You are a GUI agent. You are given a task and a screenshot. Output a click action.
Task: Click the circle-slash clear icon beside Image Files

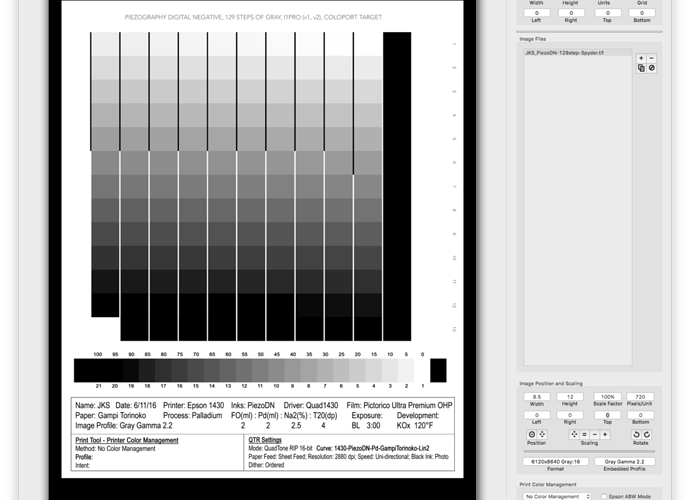pos(652,68)
